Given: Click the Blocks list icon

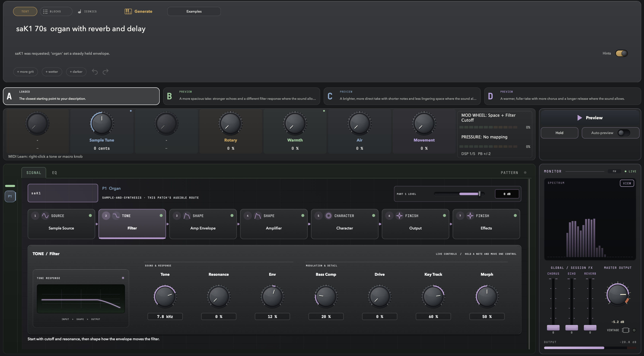Looking at the screenshot, I should click(x=45, y=11).
